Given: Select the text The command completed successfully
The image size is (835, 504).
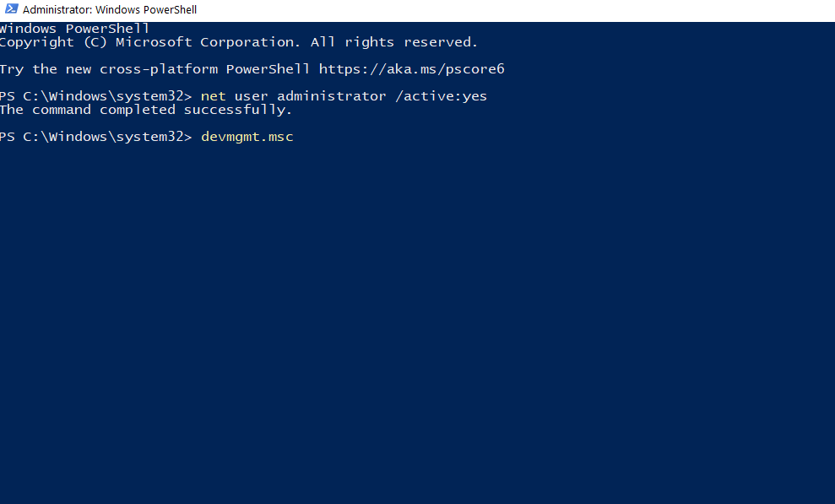Looking at the screenshot, I should 145,109.
